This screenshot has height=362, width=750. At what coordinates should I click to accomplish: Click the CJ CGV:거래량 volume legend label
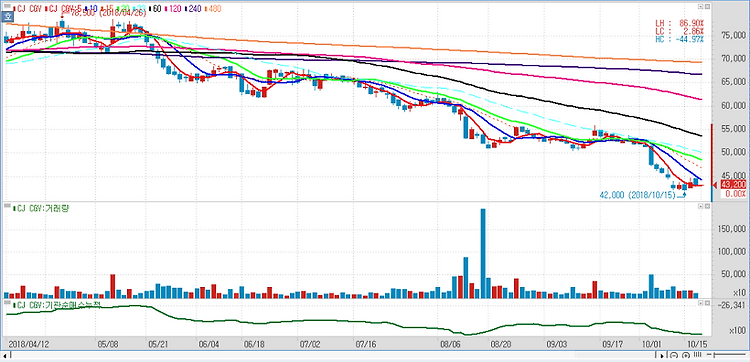(40, 208)
